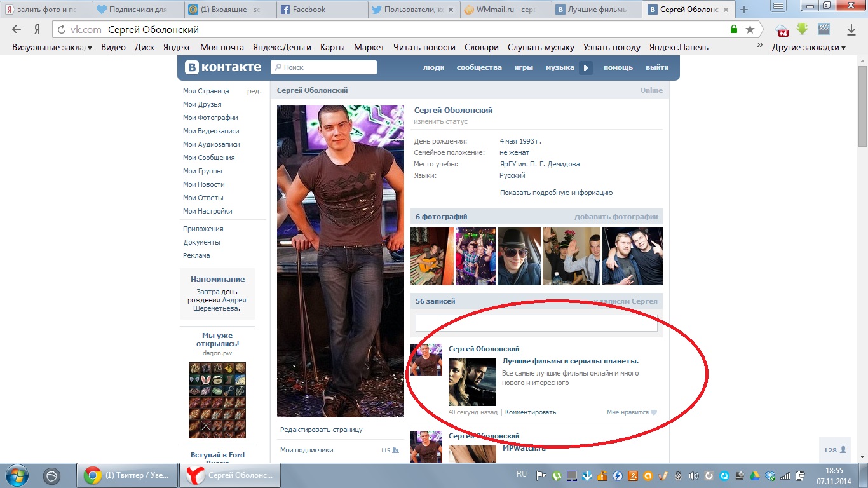The image size is (868, 488).
Task: Open the browser downloads arrow
Action: (851, 29)
